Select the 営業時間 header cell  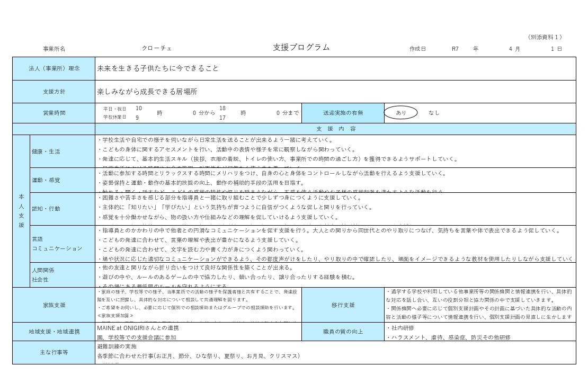click(54, 113)
